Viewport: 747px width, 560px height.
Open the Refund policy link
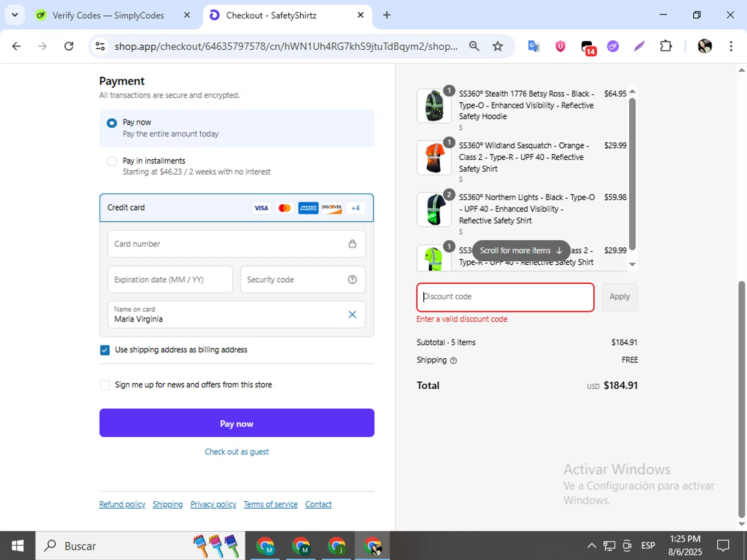click(122, 504)
